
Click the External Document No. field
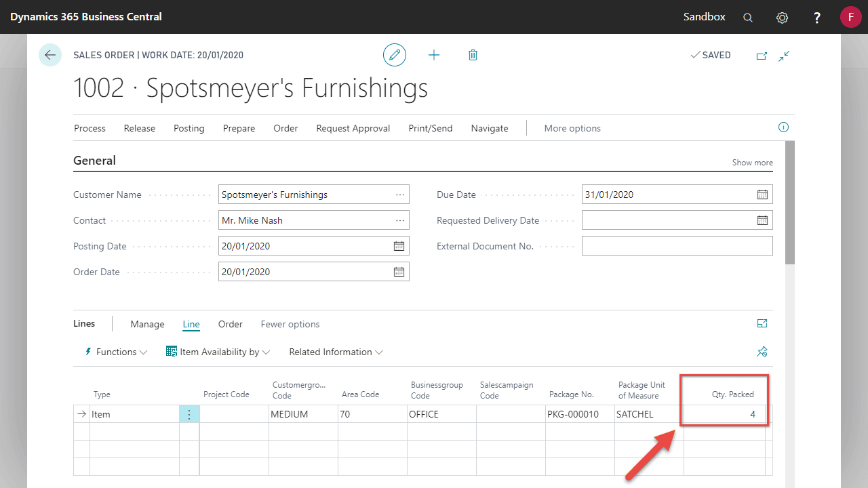[x=677, y=246]
